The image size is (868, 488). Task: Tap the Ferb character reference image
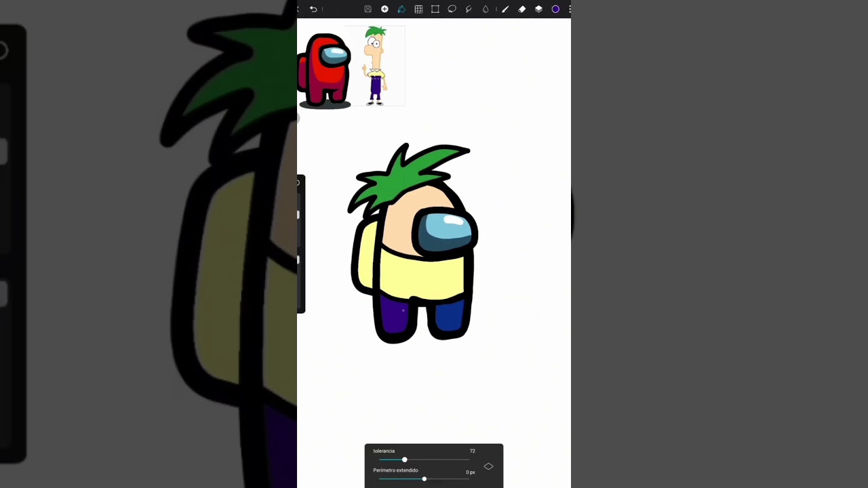click(x=375, y=66)
